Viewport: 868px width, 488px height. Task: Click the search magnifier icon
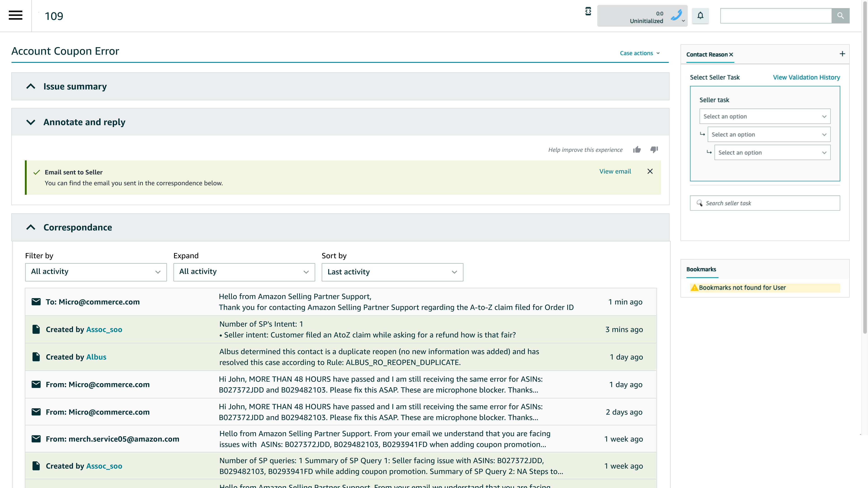840,16
